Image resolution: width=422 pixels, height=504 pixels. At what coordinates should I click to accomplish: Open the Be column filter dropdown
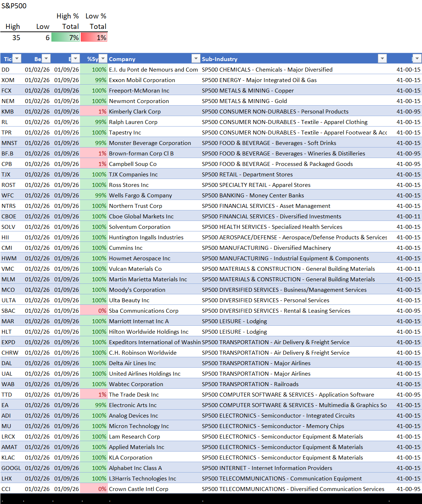[46, 59]
